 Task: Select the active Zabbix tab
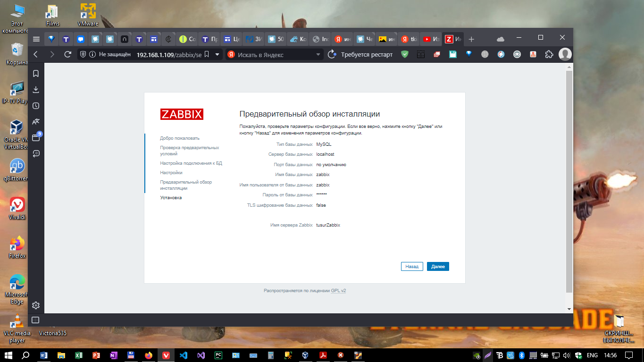tap(453, 39)
